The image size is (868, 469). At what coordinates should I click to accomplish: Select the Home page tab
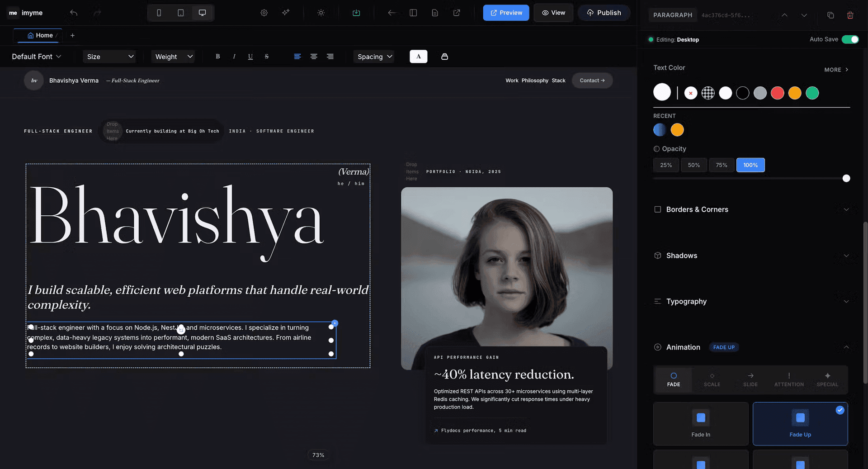pos(40,35)
